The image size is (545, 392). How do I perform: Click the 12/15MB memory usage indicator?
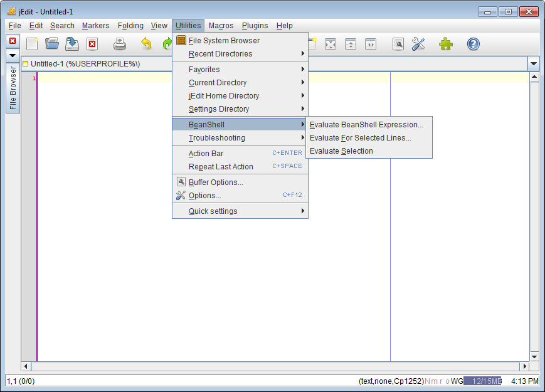coord(483,381)
